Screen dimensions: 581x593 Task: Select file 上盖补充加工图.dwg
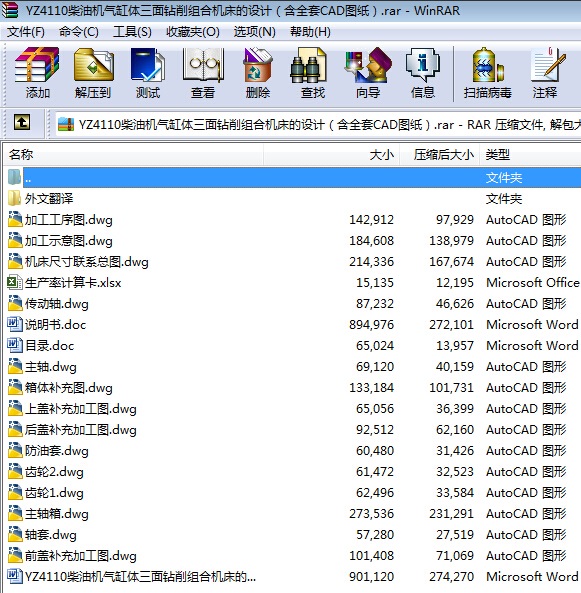[x=81, y=409]
